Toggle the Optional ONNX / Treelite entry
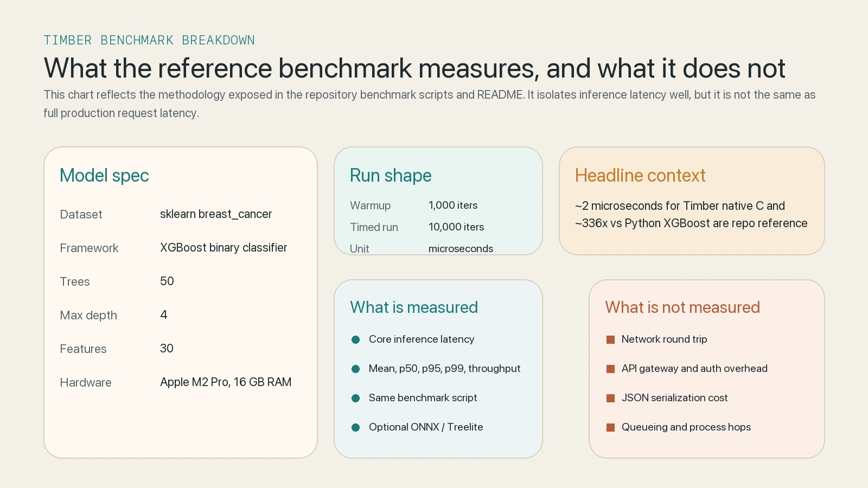868x488 pixels. [x=426, y=427]
